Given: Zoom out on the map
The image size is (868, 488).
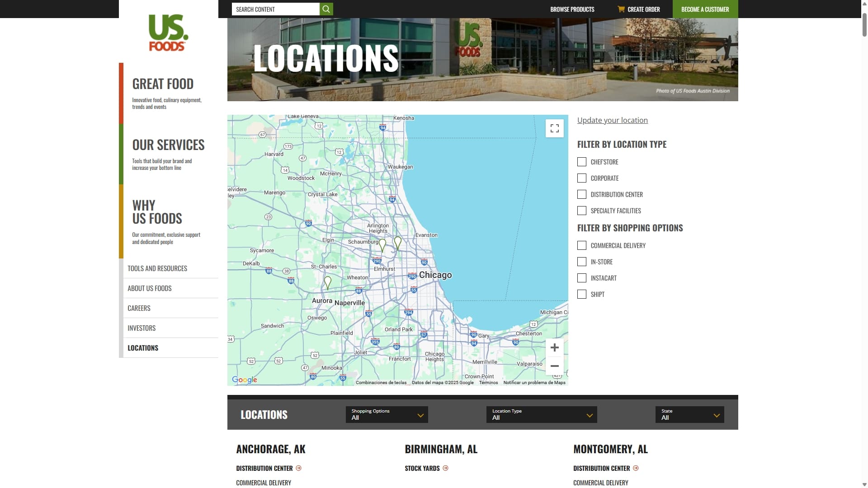Looking at the screenshot, I should tap(554, 366).
